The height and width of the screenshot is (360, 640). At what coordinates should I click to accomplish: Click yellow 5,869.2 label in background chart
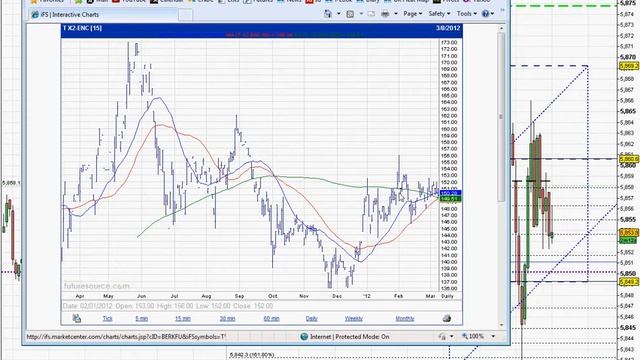tap(629, 66)
